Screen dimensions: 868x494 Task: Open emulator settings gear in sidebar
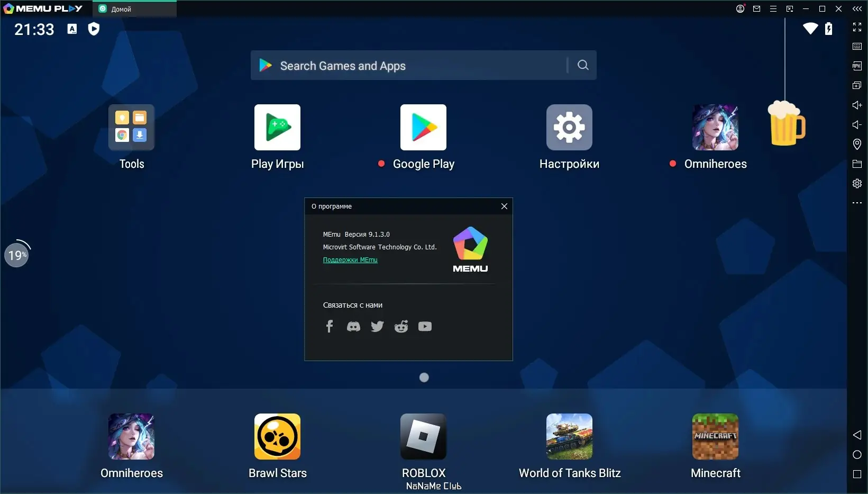[857, 183]
